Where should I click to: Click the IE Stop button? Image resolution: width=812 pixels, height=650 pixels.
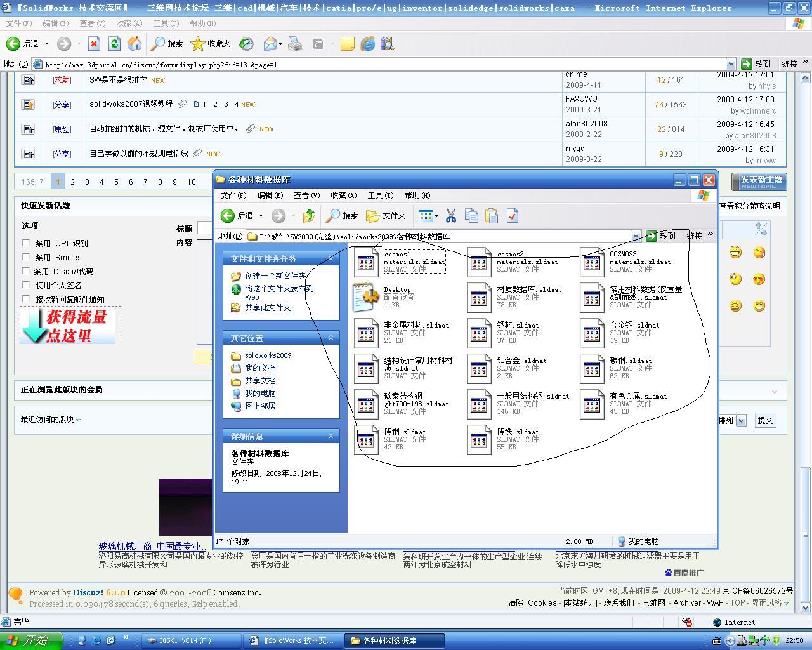point(94,44)
